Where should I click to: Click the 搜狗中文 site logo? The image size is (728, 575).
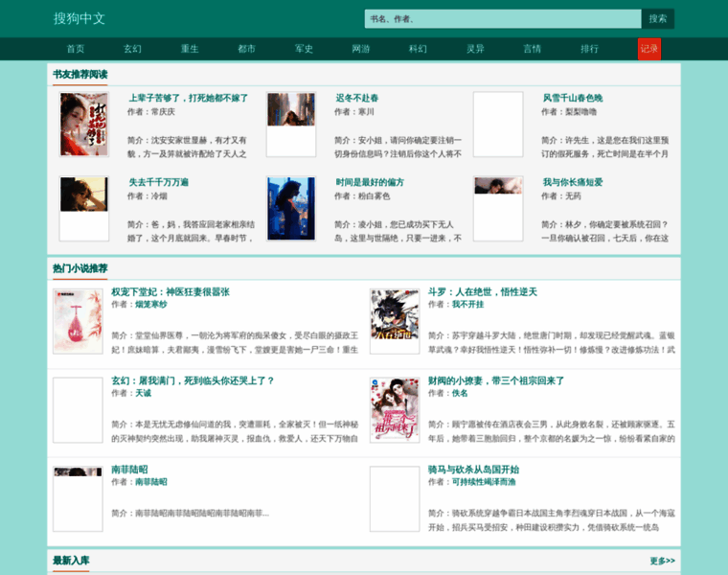80,18
